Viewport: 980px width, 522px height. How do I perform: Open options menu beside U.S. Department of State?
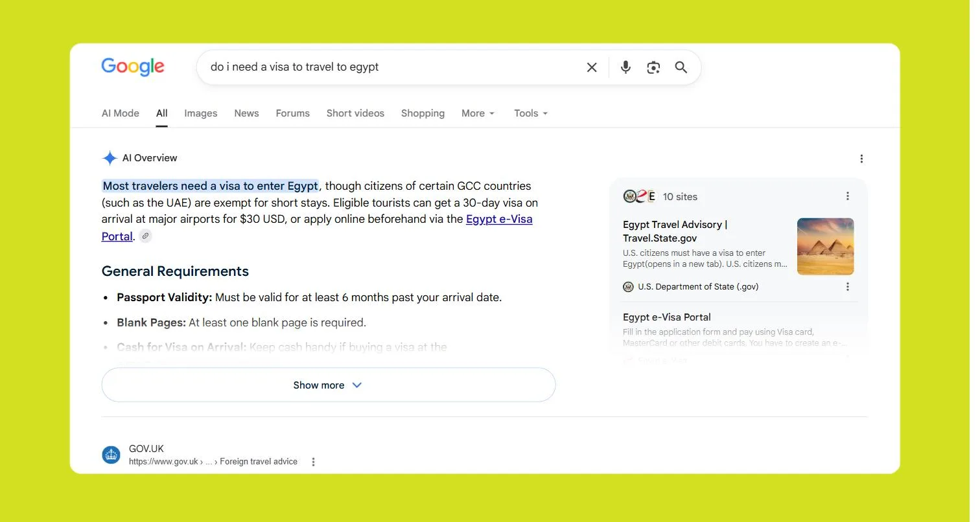847,287
